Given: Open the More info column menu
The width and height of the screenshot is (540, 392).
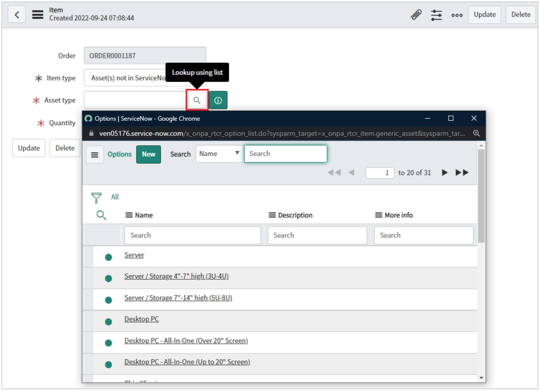Looking at the screenshot, I should point(378,215).
